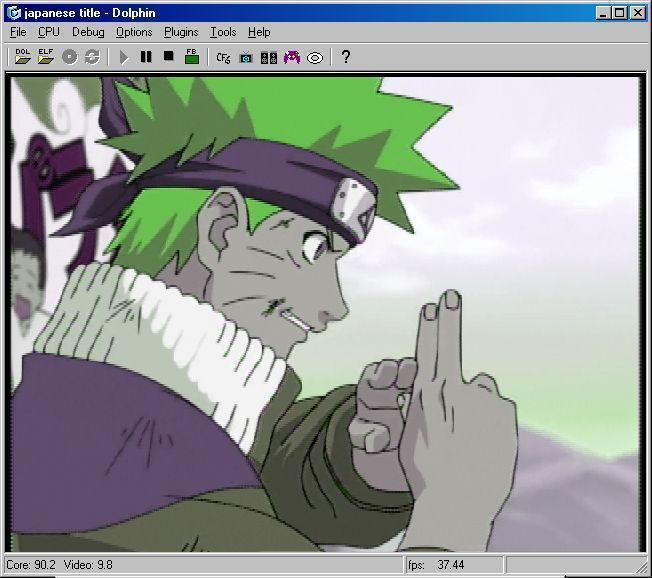The width and height of the screenshot is (652, 578).
Task: Open the CPU menu
Action: [x=49, y=32]
